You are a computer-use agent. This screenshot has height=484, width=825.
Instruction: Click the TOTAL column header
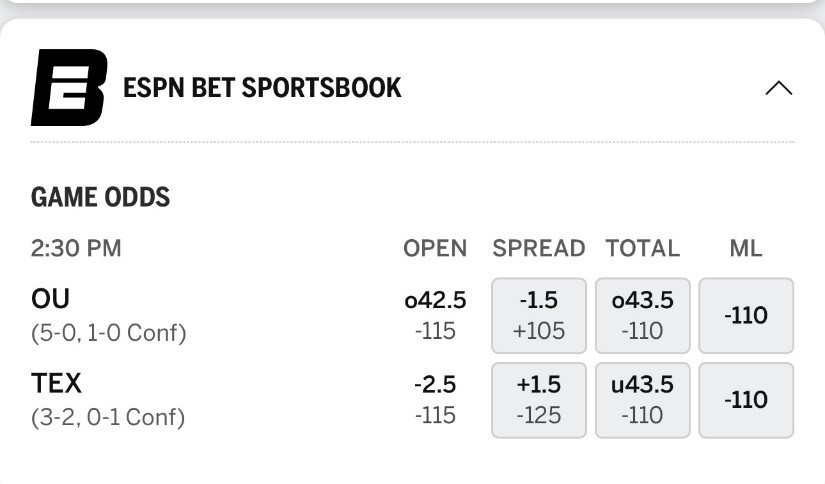[643, 249]
